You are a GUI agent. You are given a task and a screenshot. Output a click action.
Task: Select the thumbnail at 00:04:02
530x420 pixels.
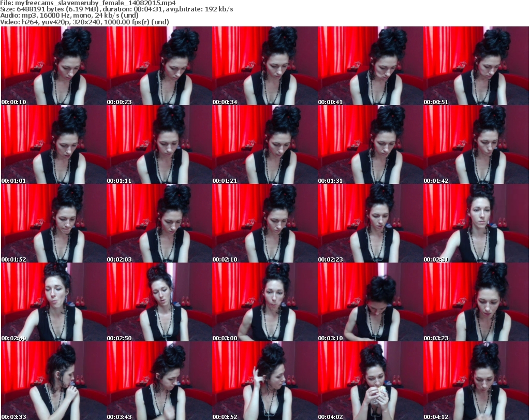tap(371, 381)
